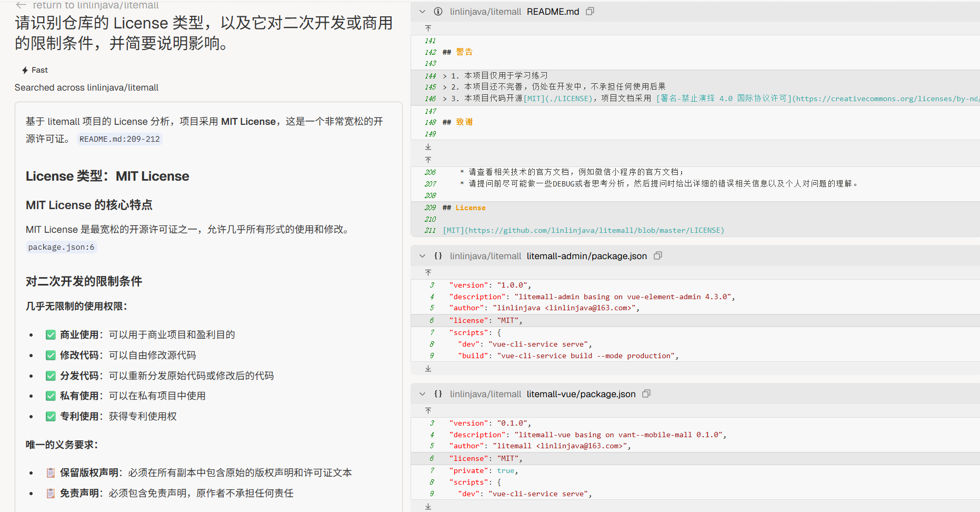Viewport: 980px width, 512px height.
Task: Show lines above line 3 in litemall-vue/package.json
Action: 428,410
